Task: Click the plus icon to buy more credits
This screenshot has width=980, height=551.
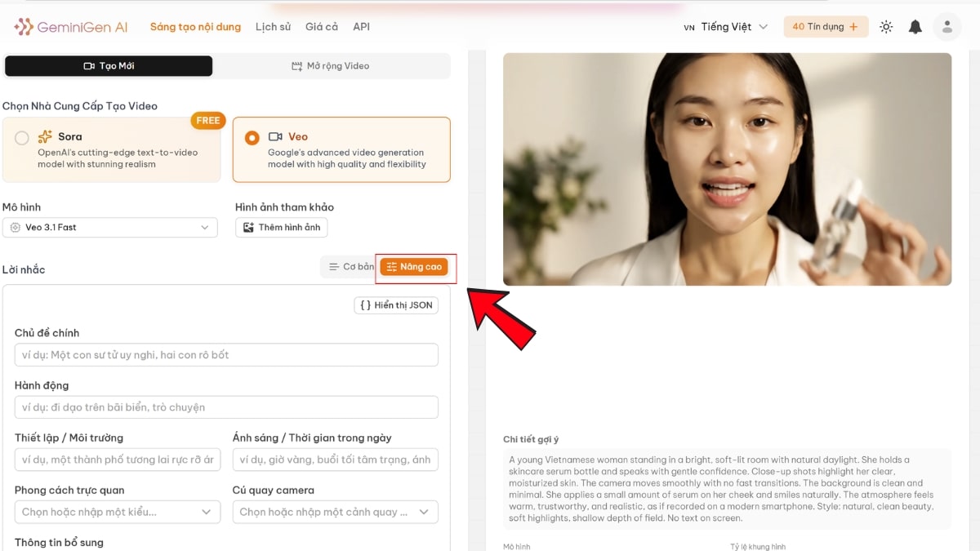Action: pyautogui.click(x=852, y=26)
